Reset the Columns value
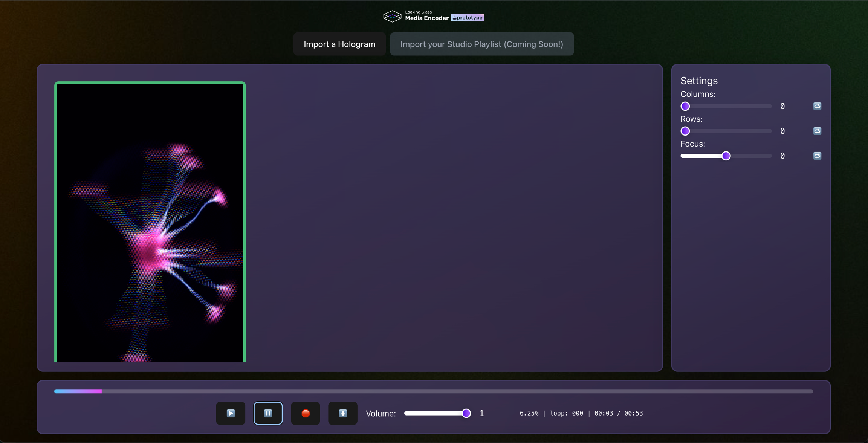 (x=817, y=106)
